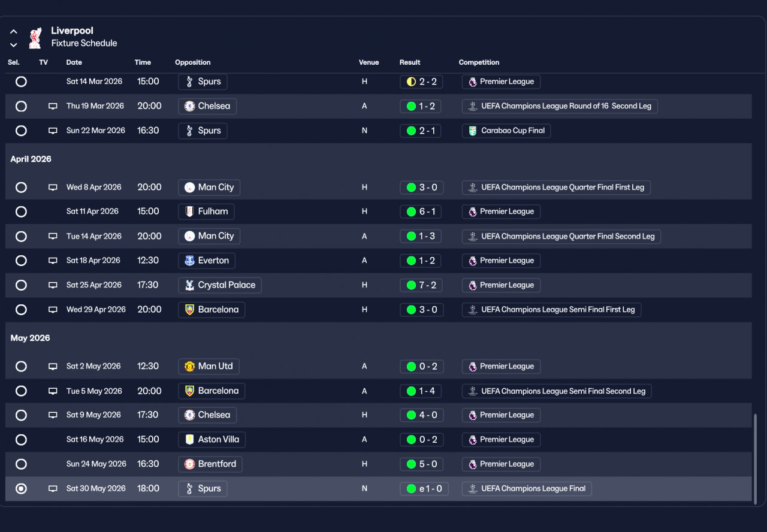Viewport: 767px width, 532px height.
Task: Click TV icon on Wed 8 Apr Man City row
Action: pyautogui.click(x=53, y=188)
